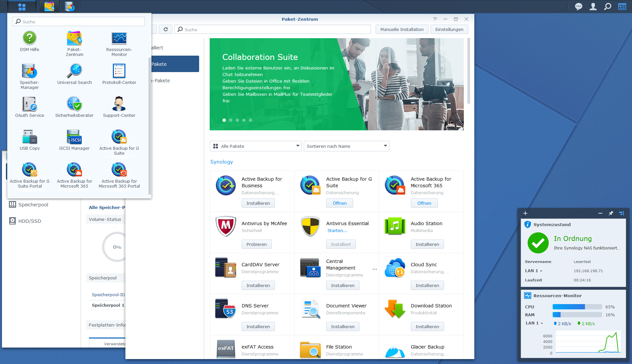
Task: Select the second banner carousel dot
Action: (231, 120)
